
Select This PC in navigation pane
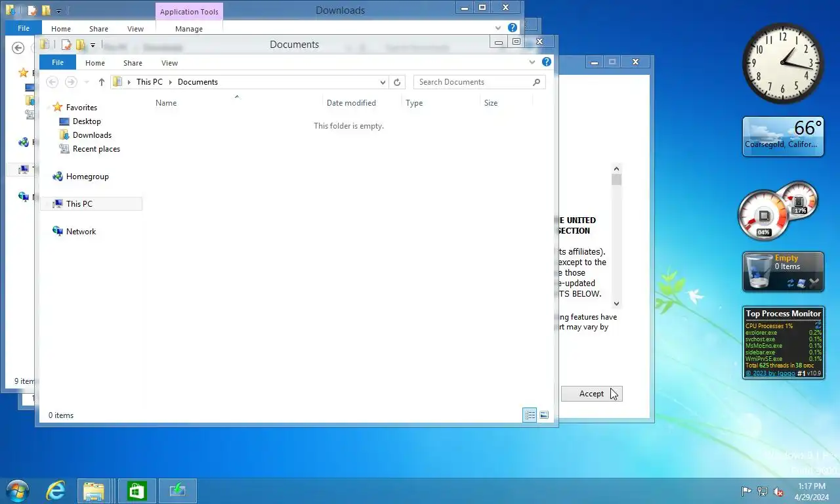pyautogui.click(x=91, y=204)
